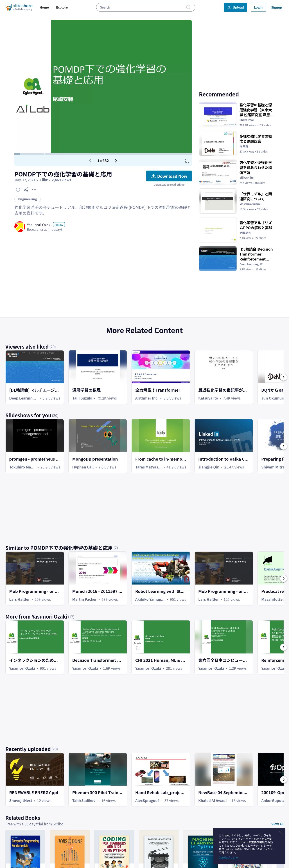This screenshot has width=289, height=868.
Task: Open the slideshow card by Yasunori Ozaki with 1.2K views
Action: click(224, 647)
